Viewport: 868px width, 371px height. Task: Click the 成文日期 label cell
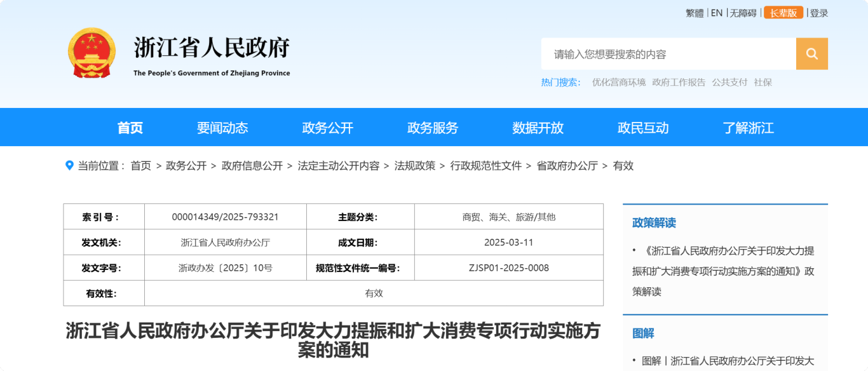point(360,242)
